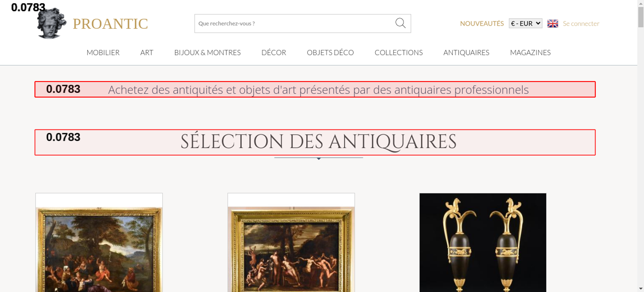
Task: Open the DÉCOR menu
Action: click(274, 52)
